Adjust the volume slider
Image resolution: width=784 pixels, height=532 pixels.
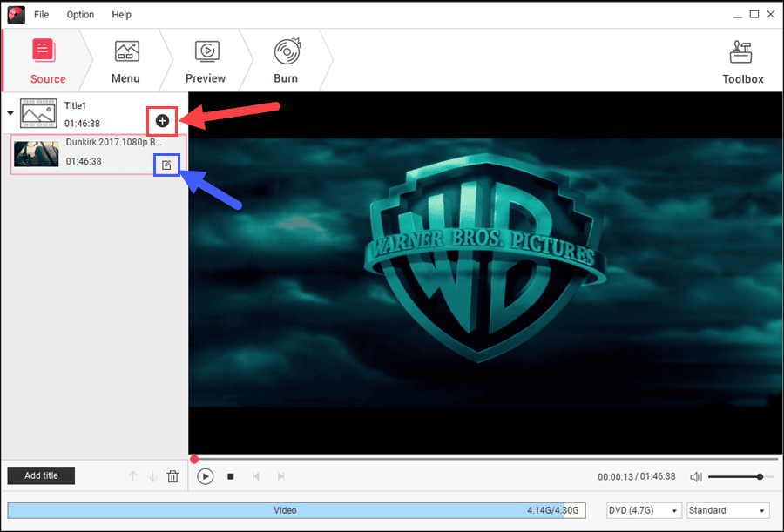point(740,477)
